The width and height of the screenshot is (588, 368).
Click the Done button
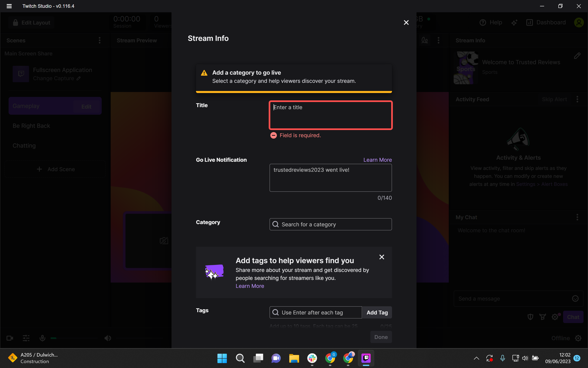click(381, 337)
